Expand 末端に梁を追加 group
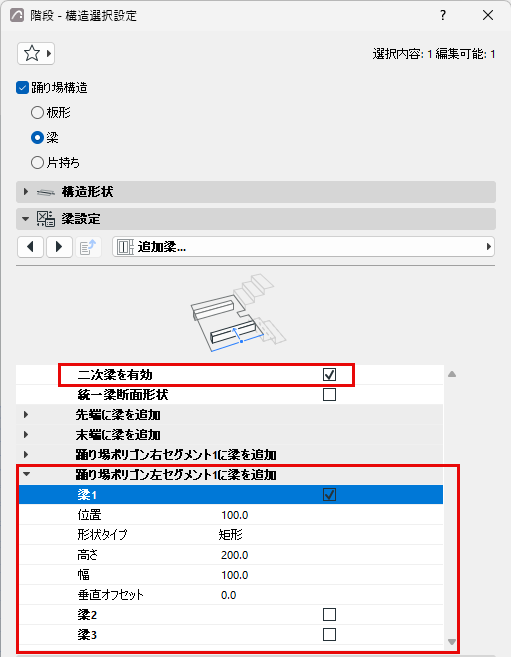 click(x=26, y=435)
